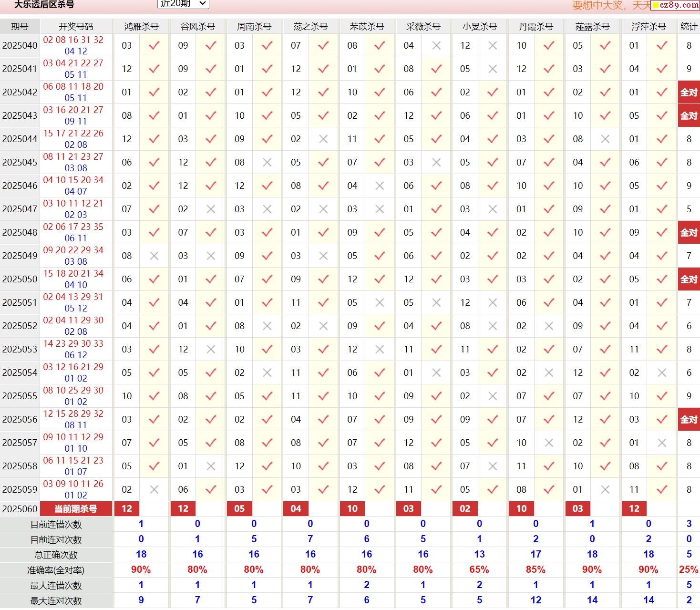Open the 近20期 period dropdown
The image size is (700, 610).
coord(183,4)
